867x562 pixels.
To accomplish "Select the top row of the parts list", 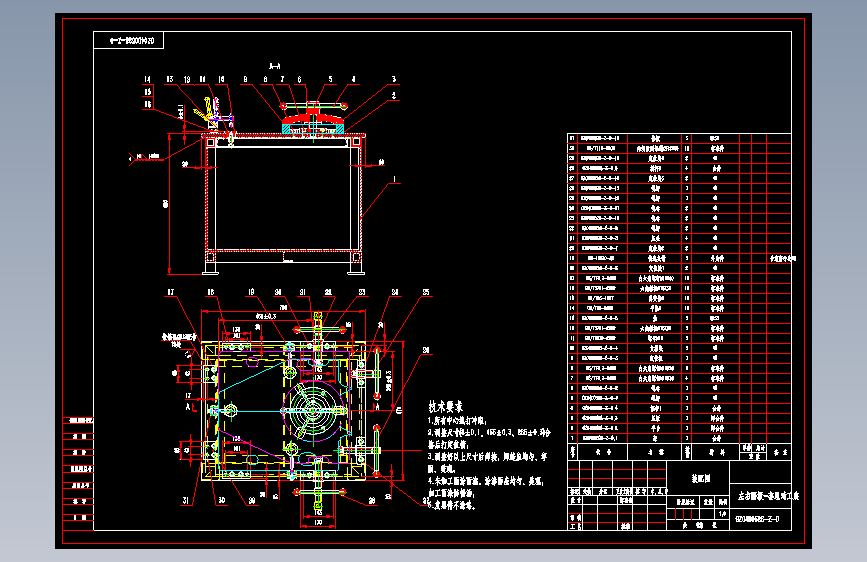I will point(680,138).
